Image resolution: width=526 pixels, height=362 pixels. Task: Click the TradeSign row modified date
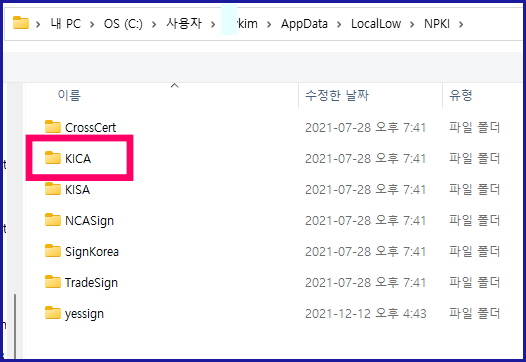coord(365,282)
